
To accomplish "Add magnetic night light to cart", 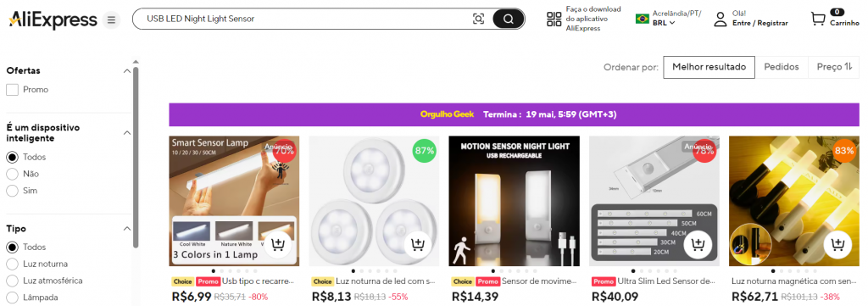I will pyautogui.click(x=838, y=244).
